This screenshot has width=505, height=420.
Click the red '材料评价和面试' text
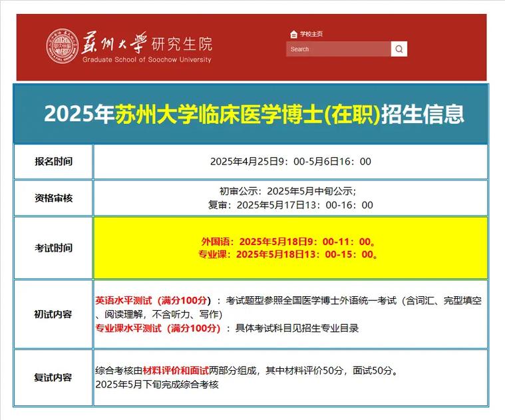point(176,370)
